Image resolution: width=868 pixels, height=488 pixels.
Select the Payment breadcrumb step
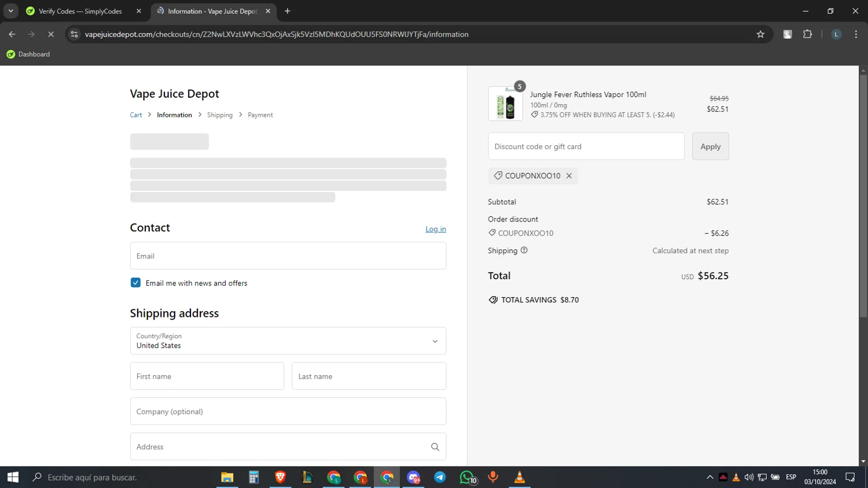(260, 115)
